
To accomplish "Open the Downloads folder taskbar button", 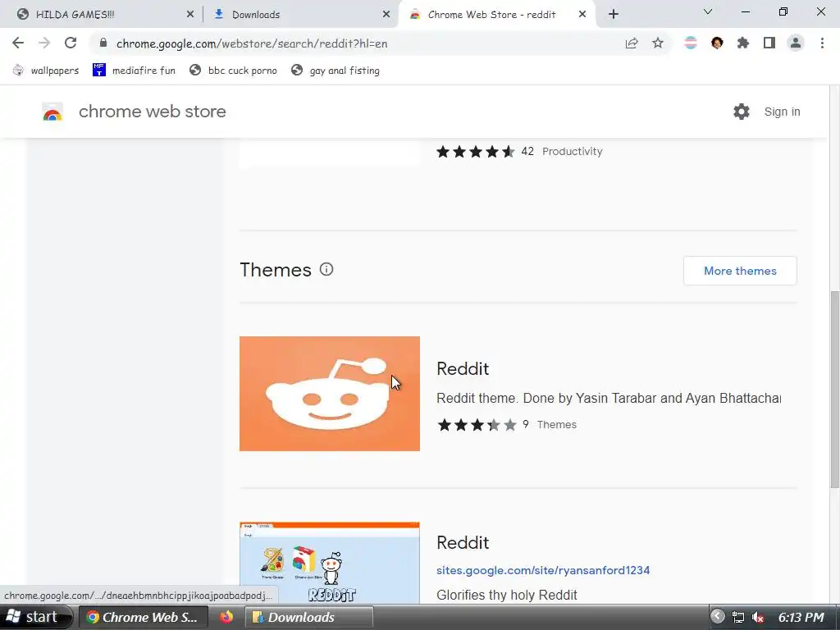I will (309, 617).
